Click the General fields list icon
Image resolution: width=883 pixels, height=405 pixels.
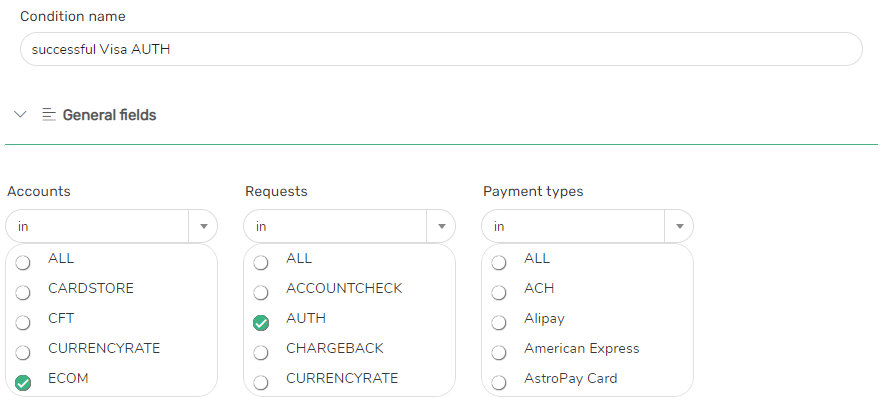(x=49, y=115)
